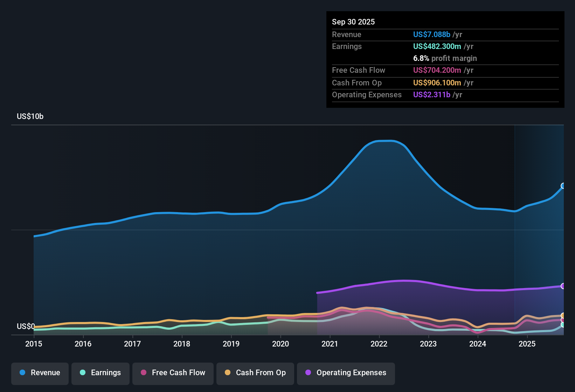Image resolution: width=575 pixels, height=392 pixels.
Task: Click the 2016 x-axis label
Action: [x=83, y=344]
